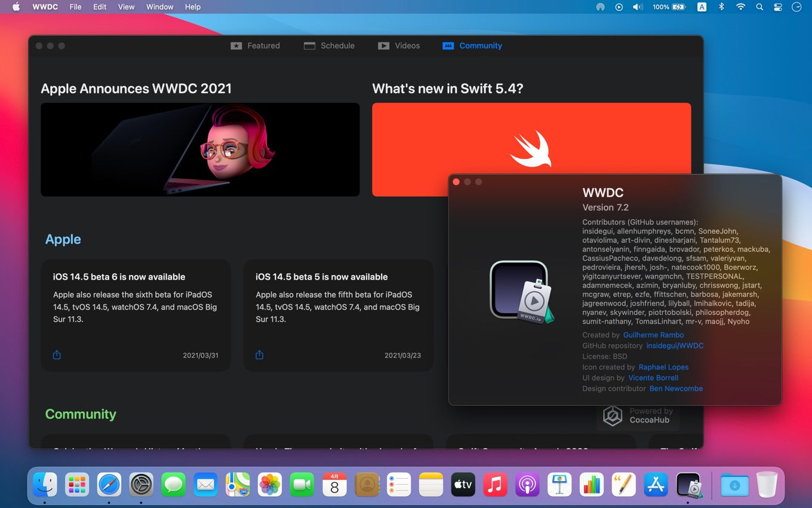
Task: Open the Edit menu
Action: [x=100, y=7]
